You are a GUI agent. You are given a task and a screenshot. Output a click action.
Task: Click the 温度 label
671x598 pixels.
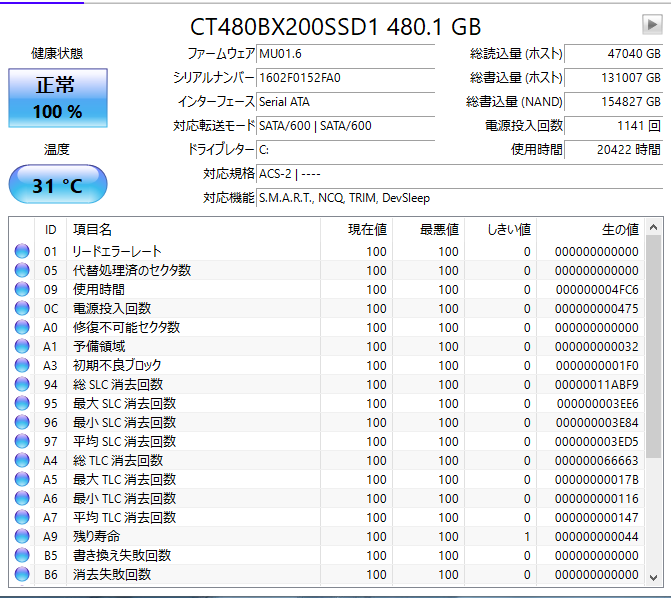[x=56, y=149]
